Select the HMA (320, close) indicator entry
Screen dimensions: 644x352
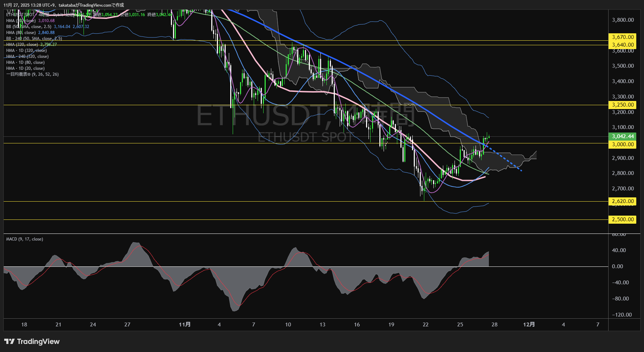pos(23,44)
